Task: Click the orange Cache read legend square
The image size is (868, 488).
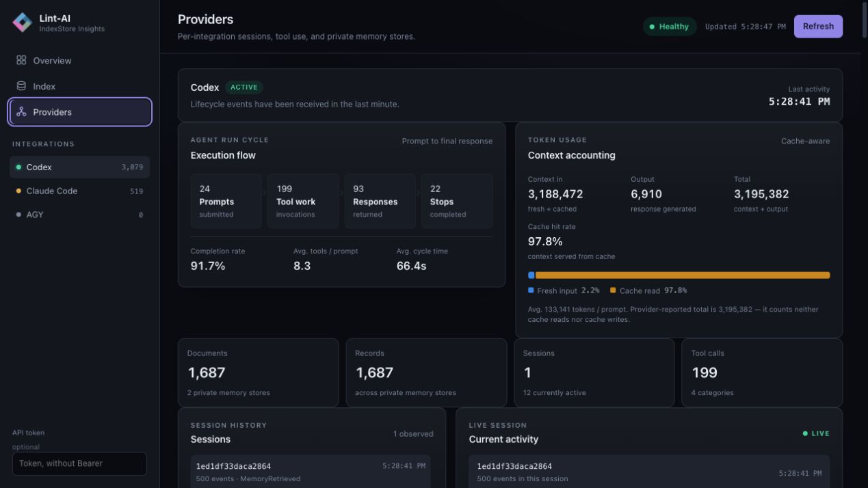Action: click(613, 290)
